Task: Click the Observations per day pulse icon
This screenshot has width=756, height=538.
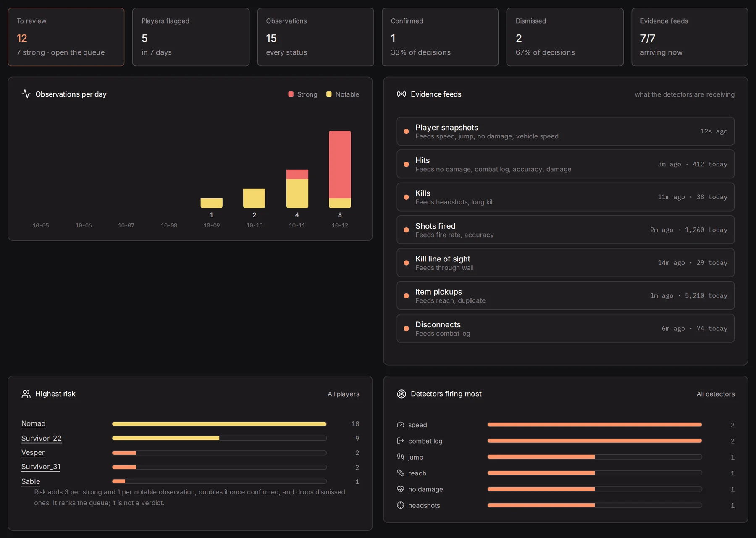Action: coord(26,94)
